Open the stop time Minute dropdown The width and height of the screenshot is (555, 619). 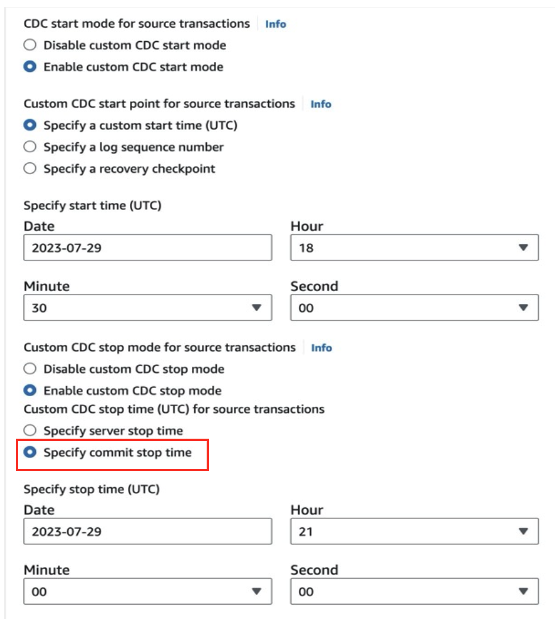coord(148,591)
